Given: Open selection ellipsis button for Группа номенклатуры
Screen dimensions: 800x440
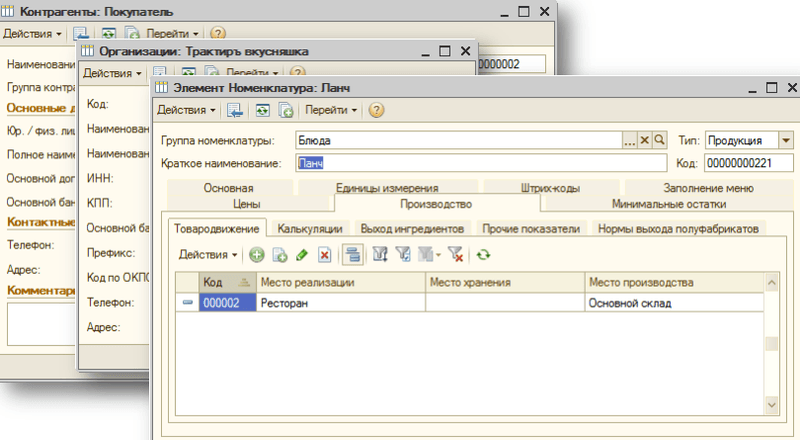Looking at the screenshot, I should pos(630,140).
